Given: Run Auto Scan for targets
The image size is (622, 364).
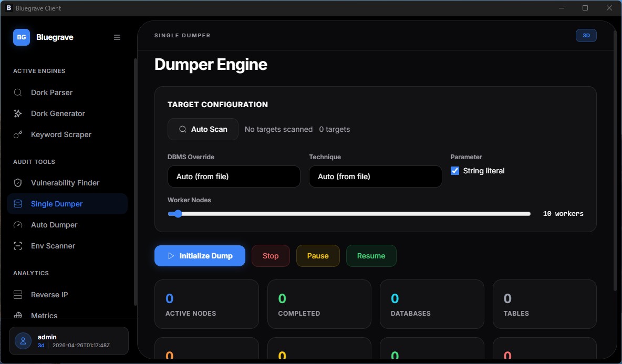Looking at the screenshot, I should coord(203,129).
